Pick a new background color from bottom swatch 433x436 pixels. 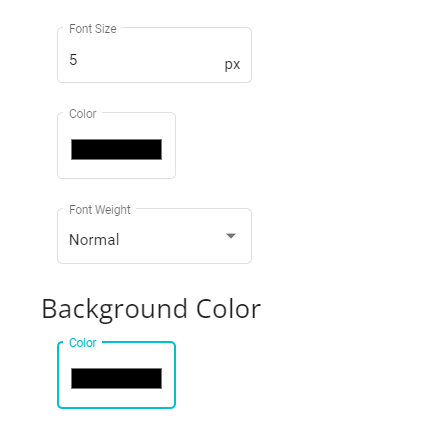(116, 378)
